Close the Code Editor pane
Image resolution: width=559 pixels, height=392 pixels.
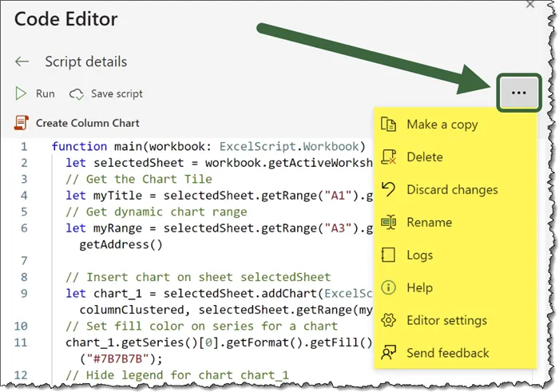click(x=529, y=4)
